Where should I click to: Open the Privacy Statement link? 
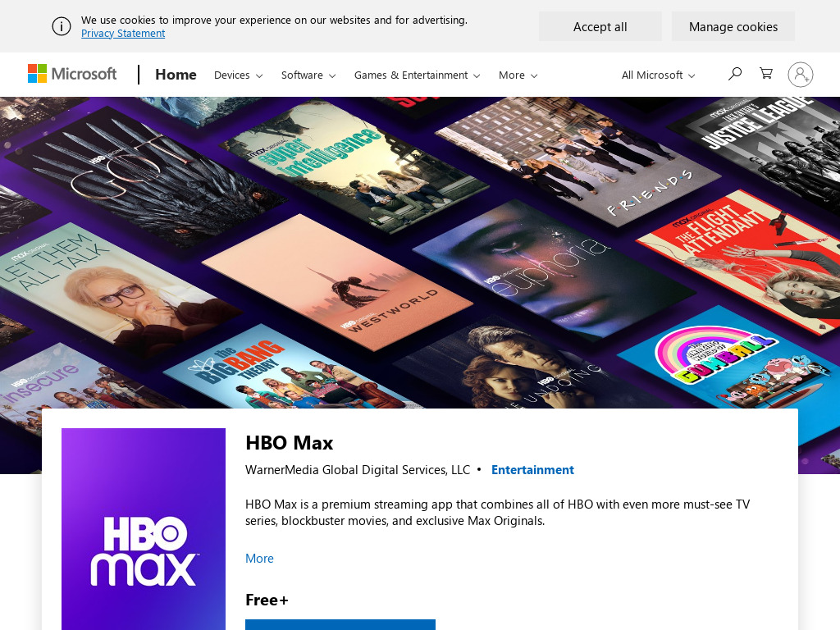(x=123, y=33)
